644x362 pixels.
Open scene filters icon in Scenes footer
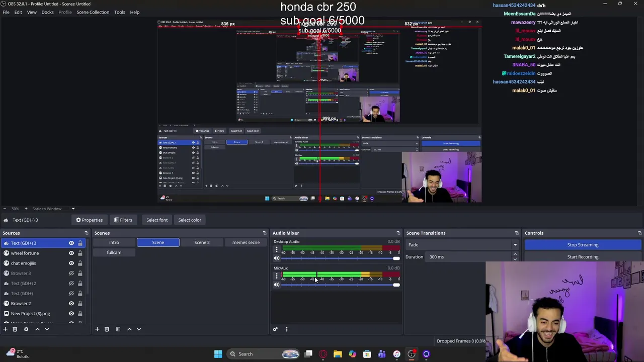118,329
